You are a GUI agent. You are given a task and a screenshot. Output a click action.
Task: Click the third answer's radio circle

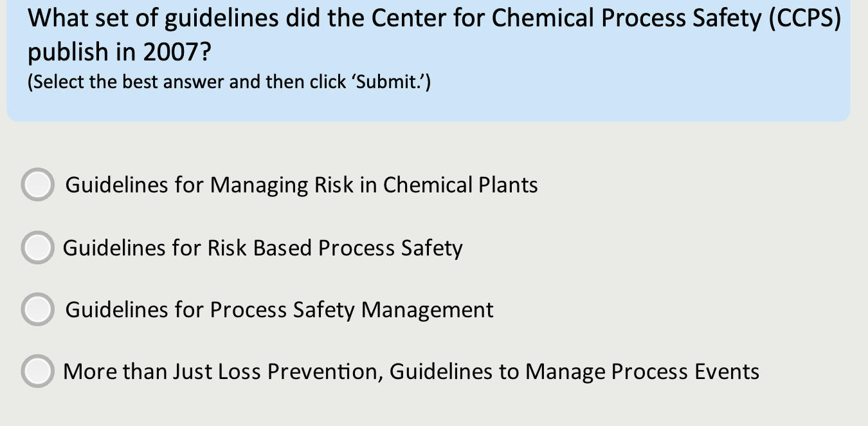pyautogui.click(x=37, y=310)
